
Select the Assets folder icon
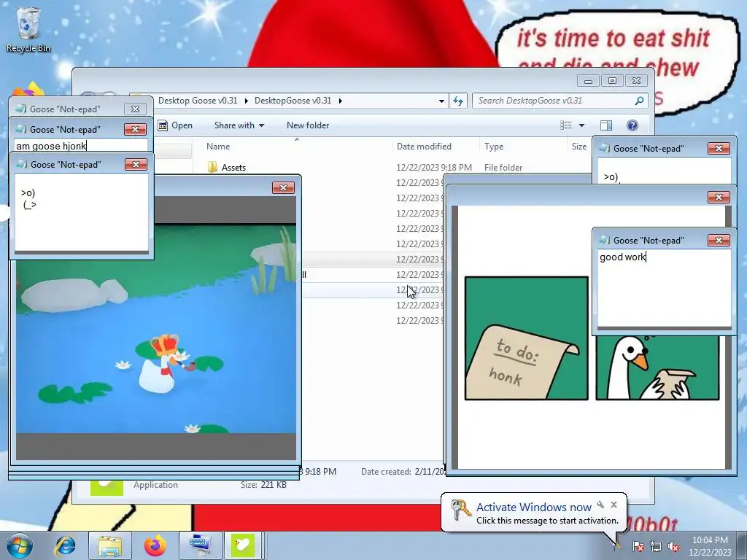coord(212,167)
